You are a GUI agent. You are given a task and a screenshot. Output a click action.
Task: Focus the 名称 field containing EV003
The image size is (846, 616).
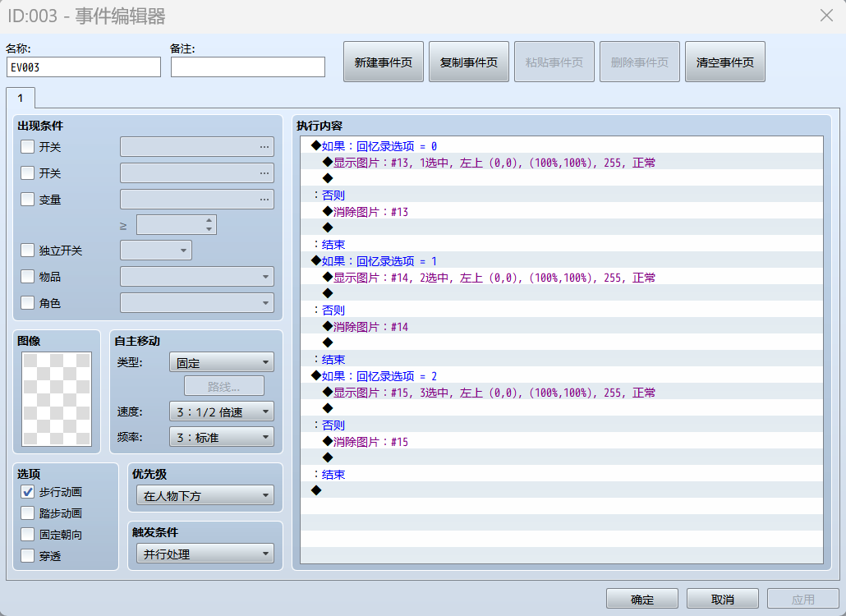coord(84,67)
